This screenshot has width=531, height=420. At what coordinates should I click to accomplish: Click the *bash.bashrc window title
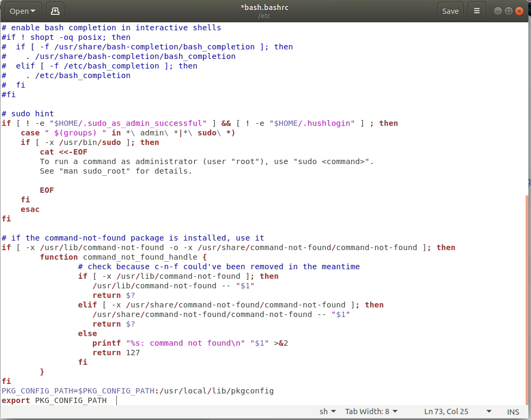pyautogui.click(x=264, y=6)
